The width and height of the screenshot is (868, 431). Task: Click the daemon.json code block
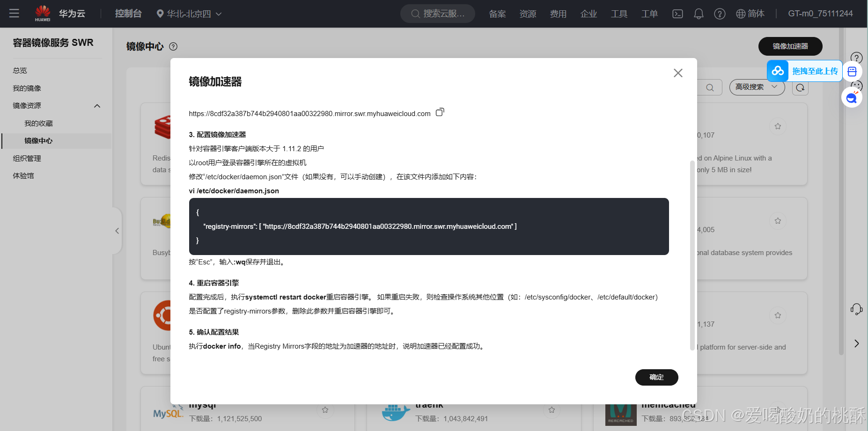[429, 226]
